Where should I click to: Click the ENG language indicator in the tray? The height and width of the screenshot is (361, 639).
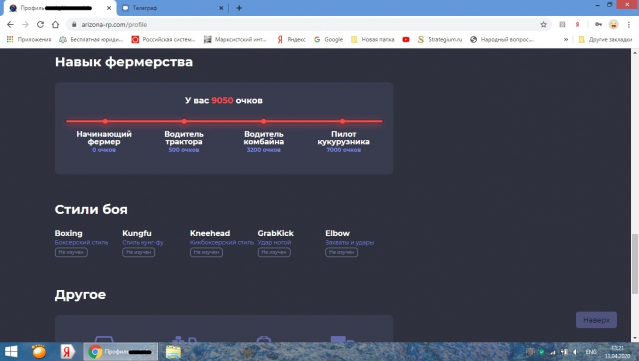(591, 352)
